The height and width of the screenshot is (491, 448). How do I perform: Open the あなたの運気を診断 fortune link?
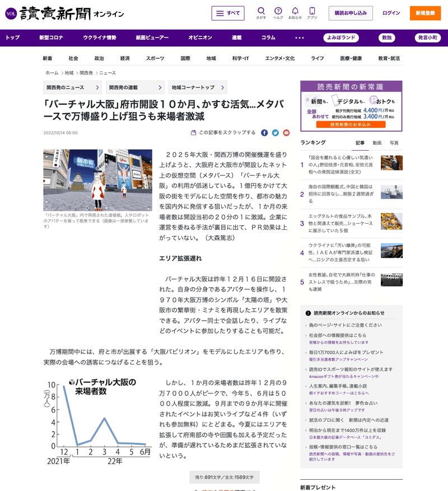[343, 403]
